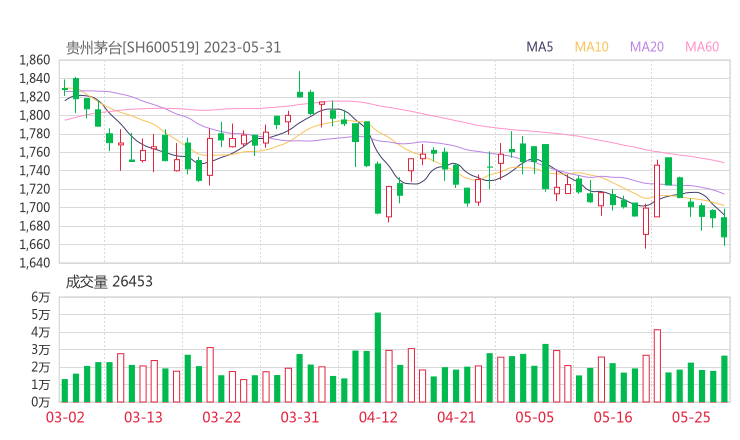This screenshot has height=440, width=740.
Task: Click the 4万 volume axis label
Action: click(41, 332)
